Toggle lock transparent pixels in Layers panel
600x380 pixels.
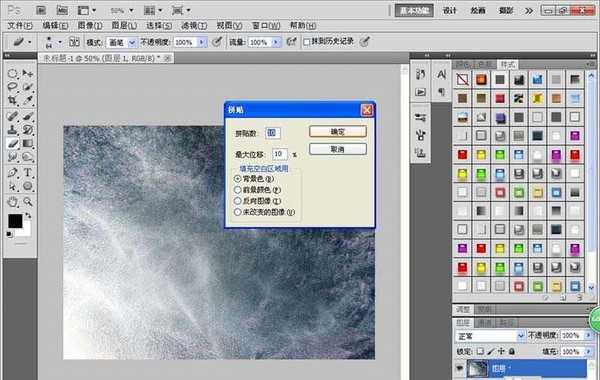(480, 351)
